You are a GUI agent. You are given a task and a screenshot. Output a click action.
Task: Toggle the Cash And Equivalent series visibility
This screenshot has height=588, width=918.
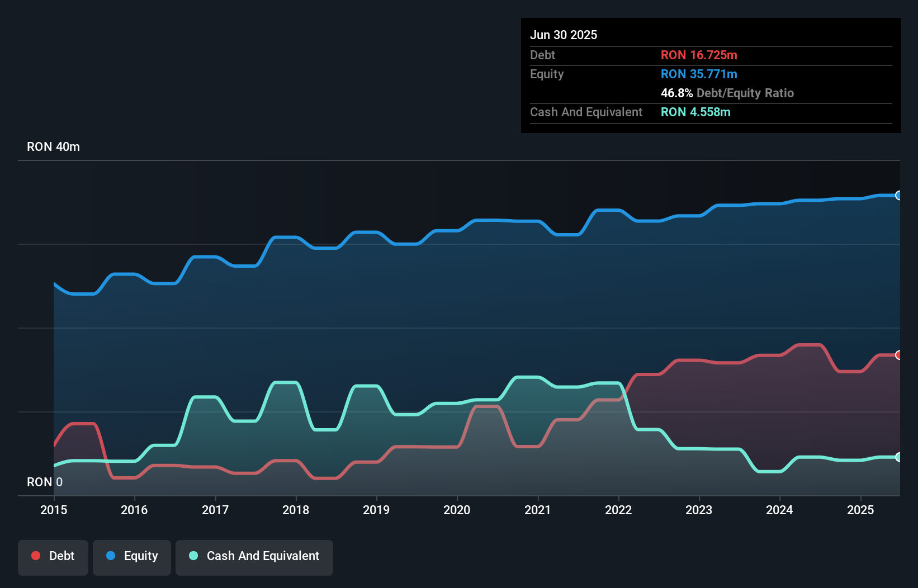254,557
